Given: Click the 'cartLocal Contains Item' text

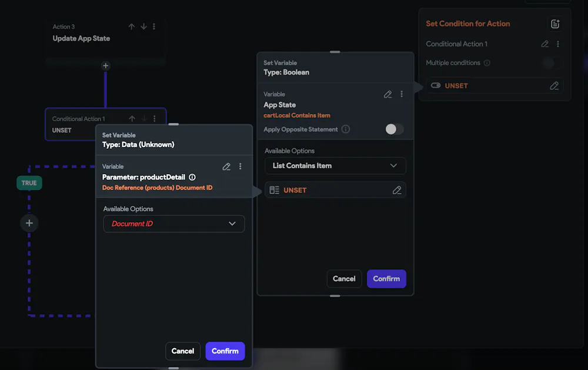Looking at the screenshot, I should 297,115.
